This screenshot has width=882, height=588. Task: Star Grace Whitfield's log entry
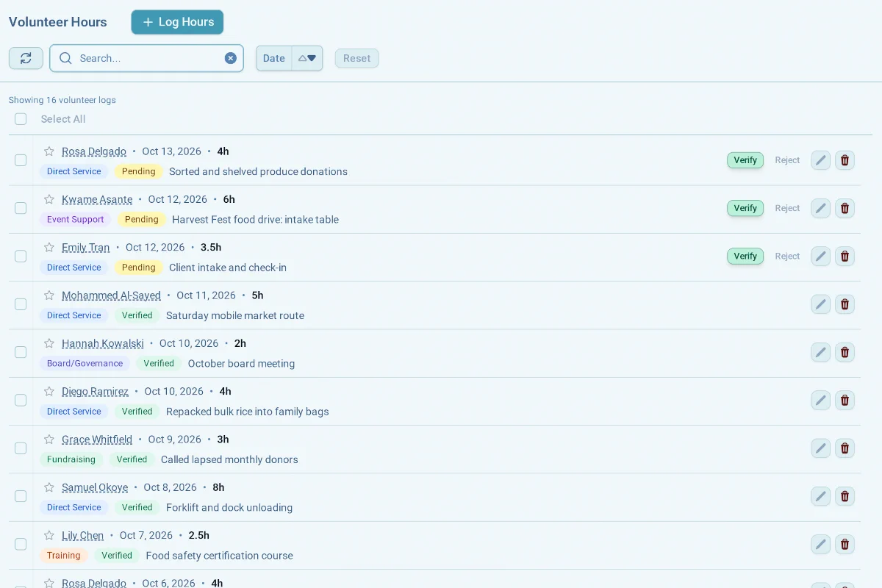[49, 440]
